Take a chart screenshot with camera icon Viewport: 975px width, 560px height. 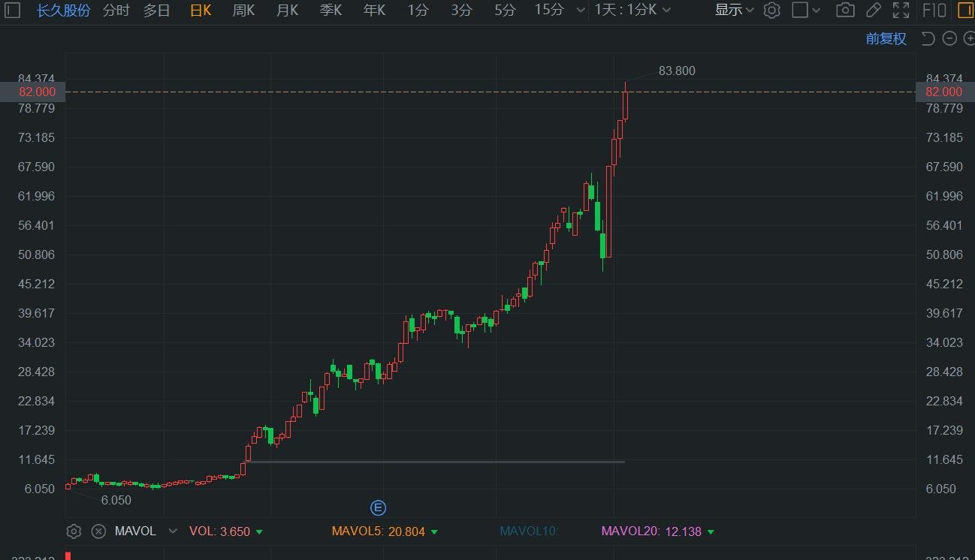pyautogui.click(x=845, y=11)
